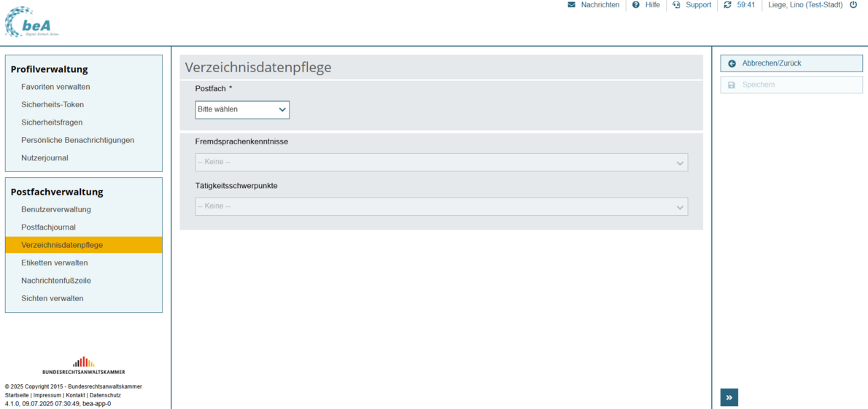Go to Benutzerverwaltung
868x409 pixels.
click(x=56, y=210)
